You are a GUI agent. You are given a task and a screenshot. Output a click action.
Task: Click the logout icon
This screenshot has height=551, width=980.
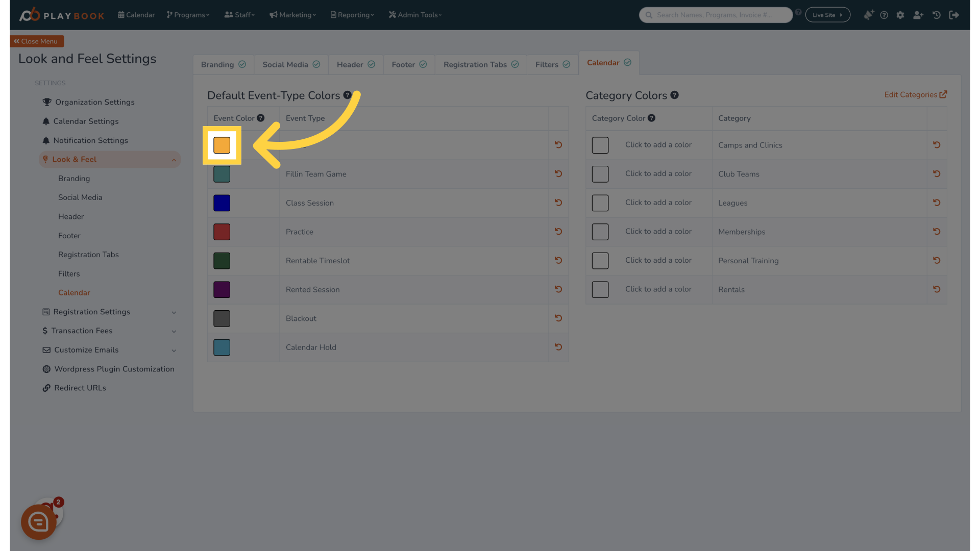(x=954, y=15)
